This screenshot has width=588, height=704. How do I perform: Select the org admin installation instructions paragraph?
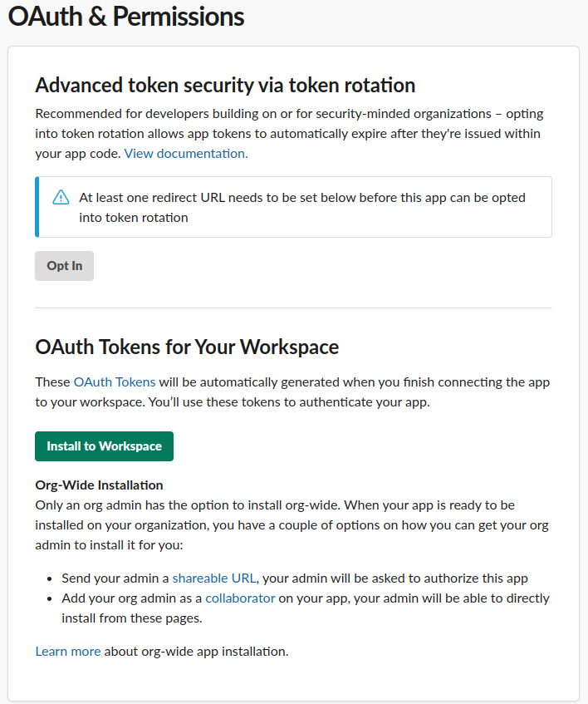[291, 524]
